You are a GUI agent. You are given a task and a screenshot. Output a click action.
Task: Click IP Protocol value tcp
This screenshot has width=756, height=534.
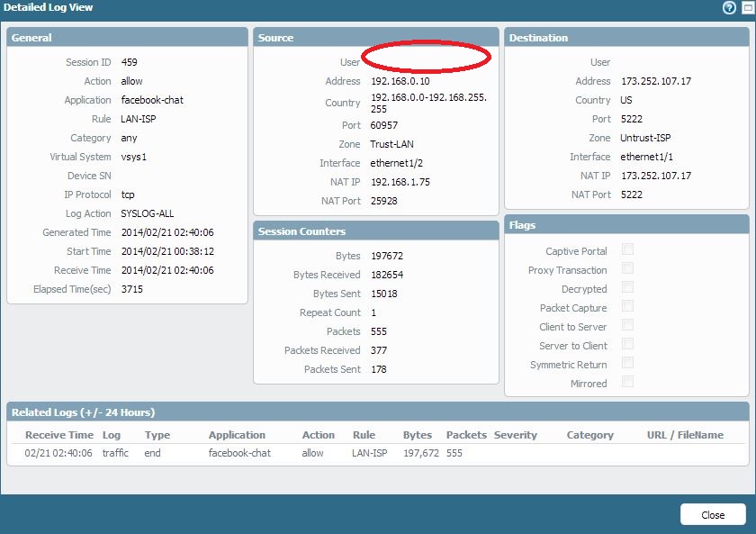[128, 195]
